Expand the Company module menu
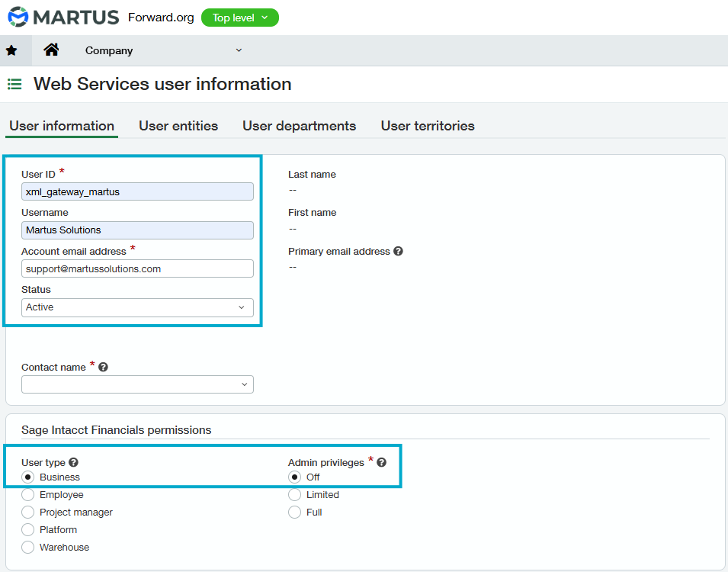Screen dimensions: 728x572 pos(163,50)
